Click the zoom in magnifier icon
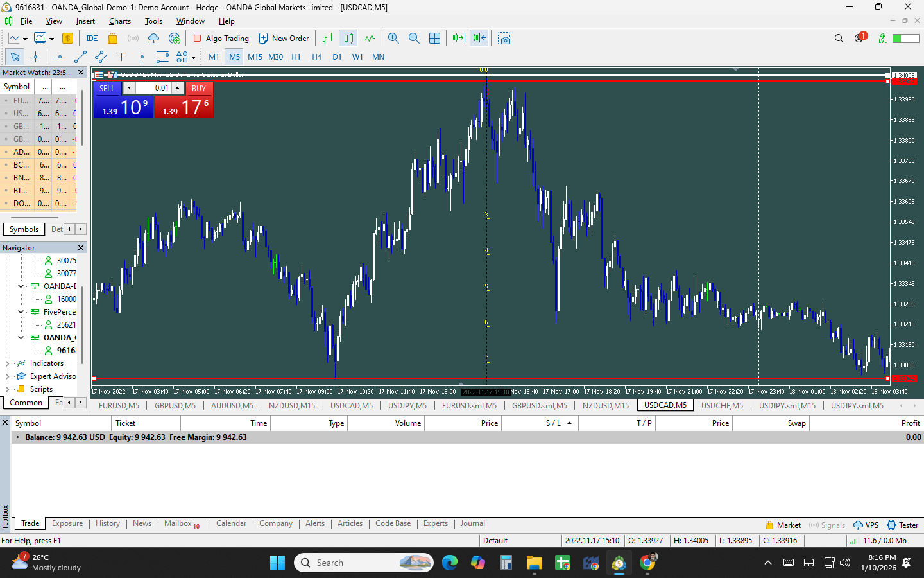 click(x=393, y=39)
